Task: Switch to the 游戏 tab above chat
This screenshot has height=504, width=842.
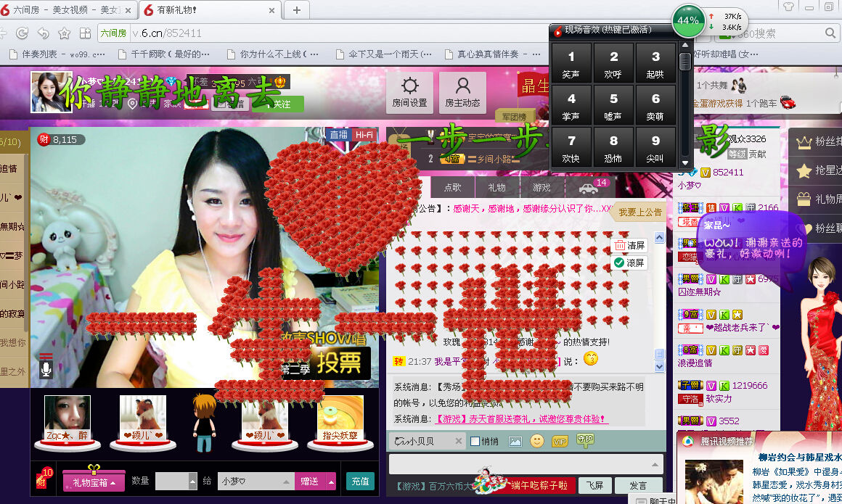Action: pyautogui.click(x=541, y=187)
